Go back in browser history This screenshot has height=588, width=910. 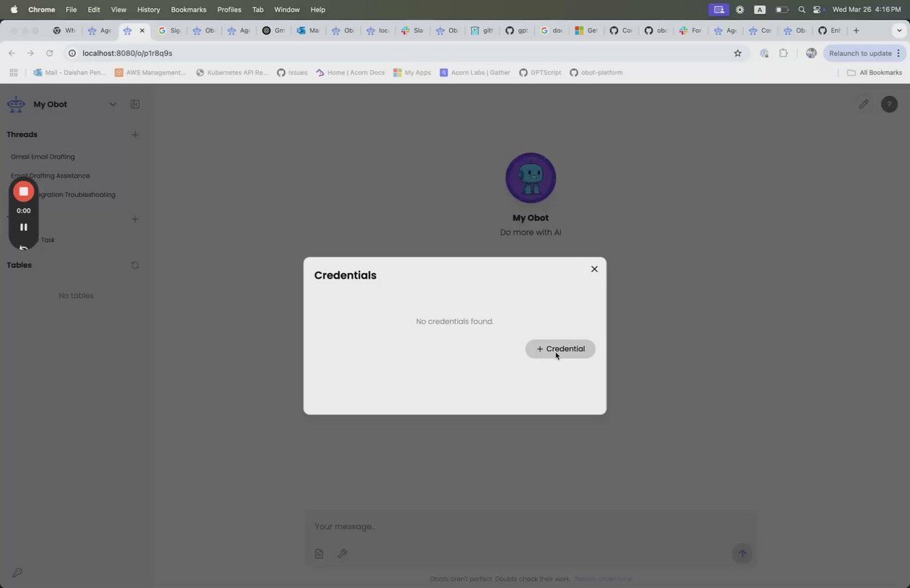(11, 53)
